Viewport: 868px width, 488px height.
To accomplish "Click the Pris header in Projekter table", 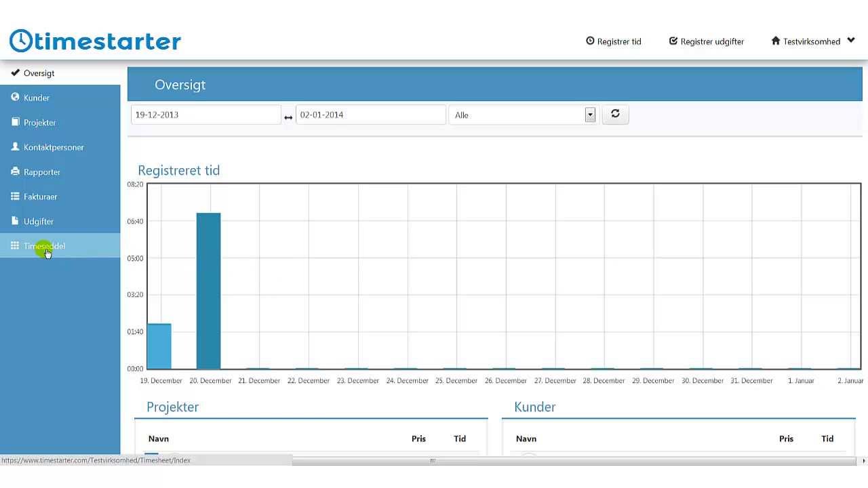I will (x=418, y=439).
